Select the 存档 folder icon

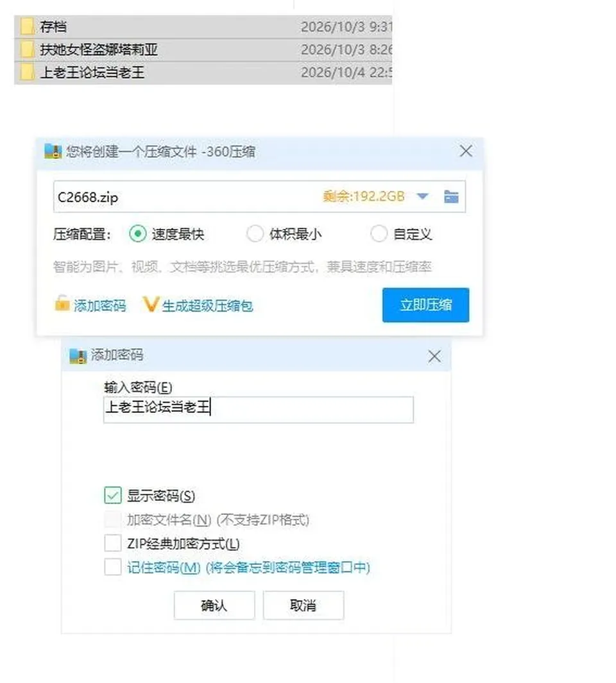[x=28, y=26]
